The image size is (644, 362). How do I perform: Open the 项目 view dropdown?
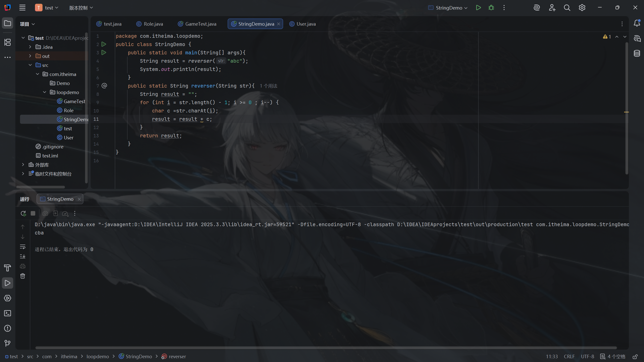(x=27, y=24)
